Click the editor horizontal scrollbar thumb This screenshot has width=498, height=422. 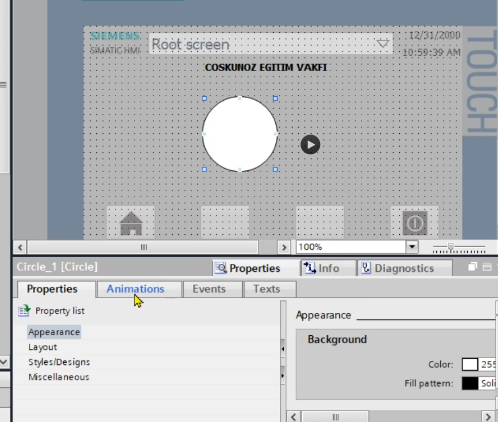[143, 247]
